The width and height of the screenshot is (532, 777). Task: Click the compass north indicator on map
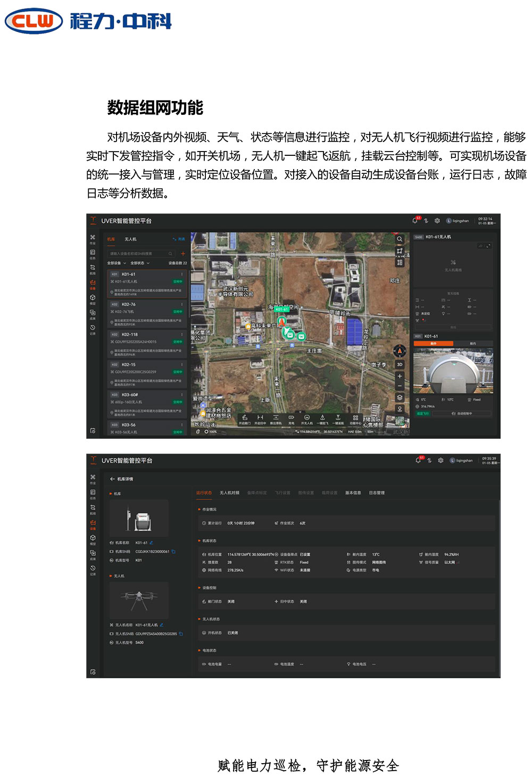tap(400, 351)
